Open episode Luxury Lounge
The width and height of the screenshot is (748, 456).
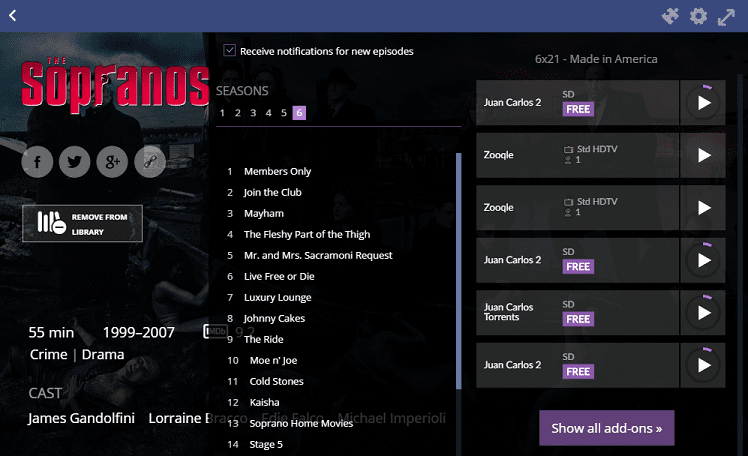click(278, 297)
